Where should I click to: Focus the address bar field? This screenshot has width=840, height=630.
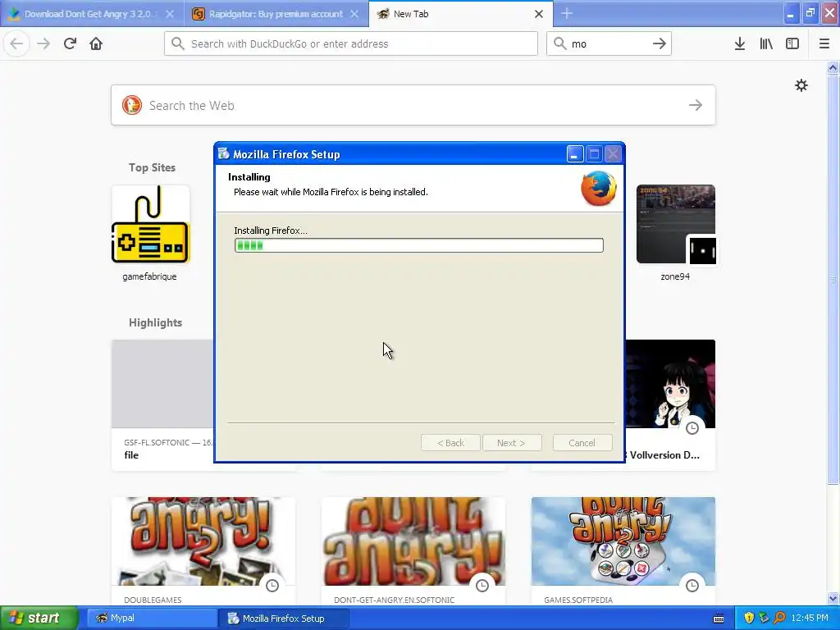point(351,43)
